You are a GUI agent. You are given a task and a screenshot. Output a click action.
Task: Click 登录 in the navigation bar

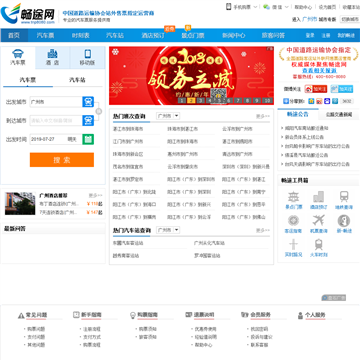coord(310,35)
